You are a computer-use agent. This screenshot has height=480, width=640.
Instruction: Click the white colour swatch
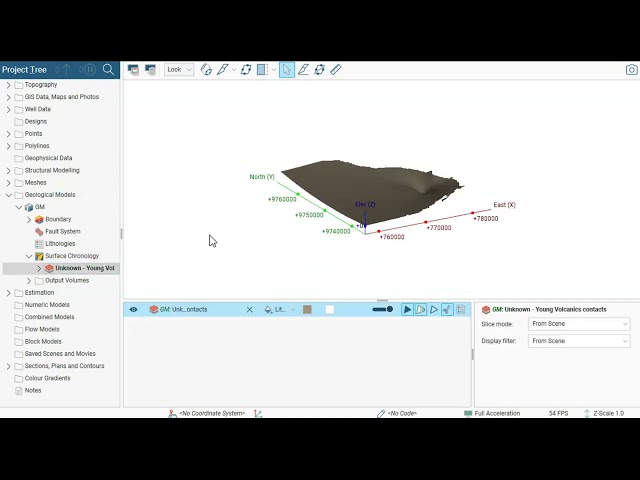330,310
